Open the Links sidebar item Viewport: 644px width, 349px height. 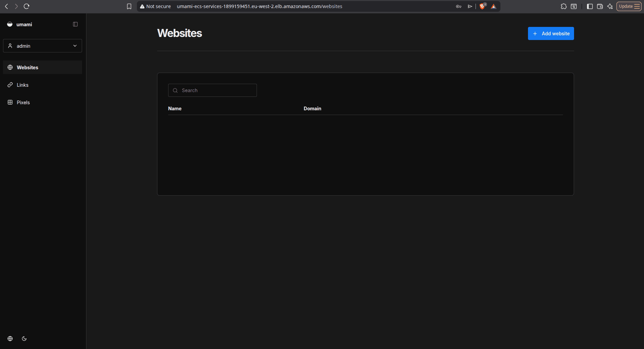(42, 85)
